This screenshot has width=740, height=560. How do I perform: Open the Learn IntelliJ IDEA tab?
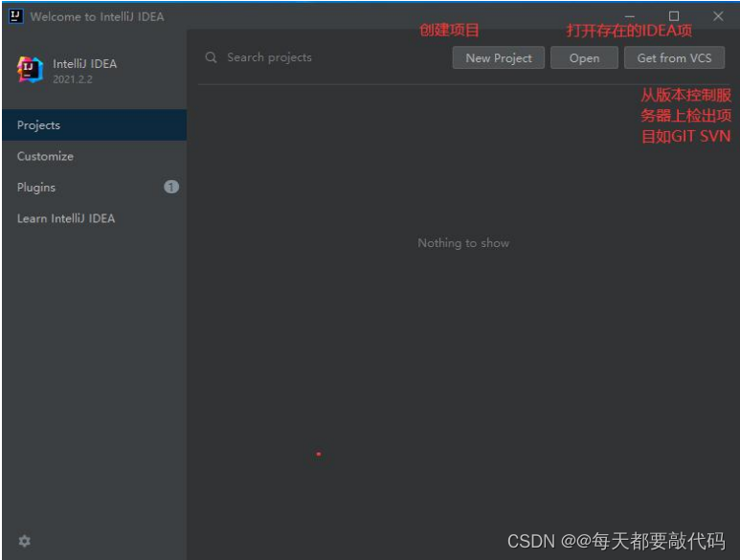coord(95,218)
